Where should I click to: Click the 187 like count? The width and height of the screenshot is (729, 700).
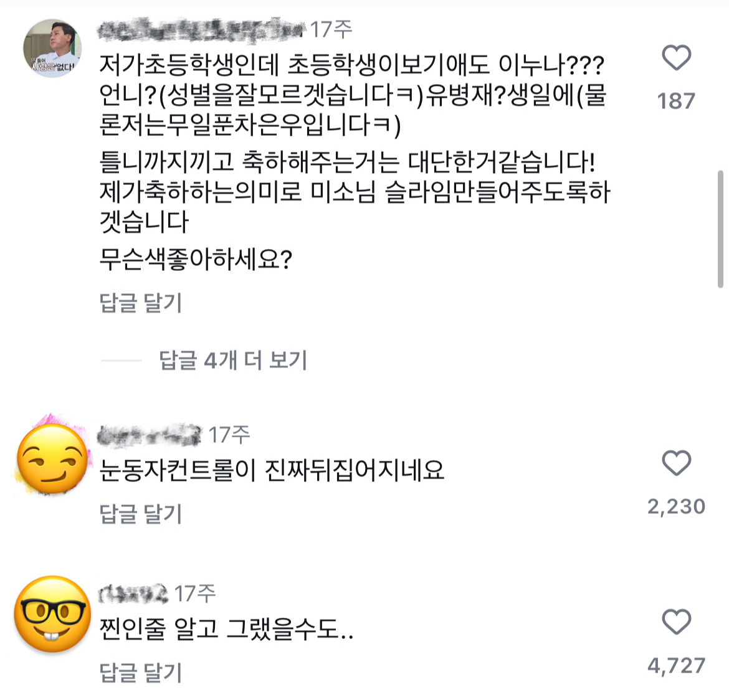[x=676, y=101]
